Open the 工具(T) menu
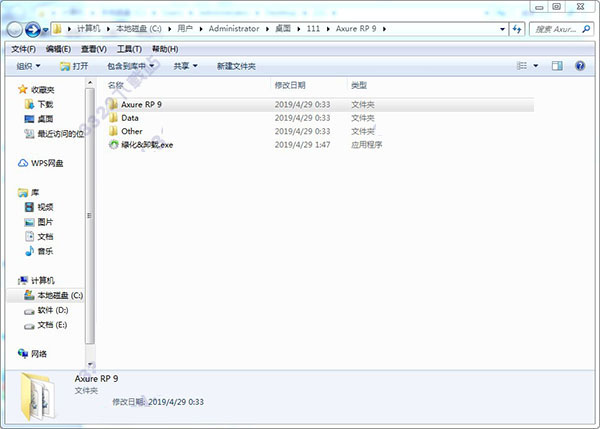The image size is (600, 429). coord(129,49)
